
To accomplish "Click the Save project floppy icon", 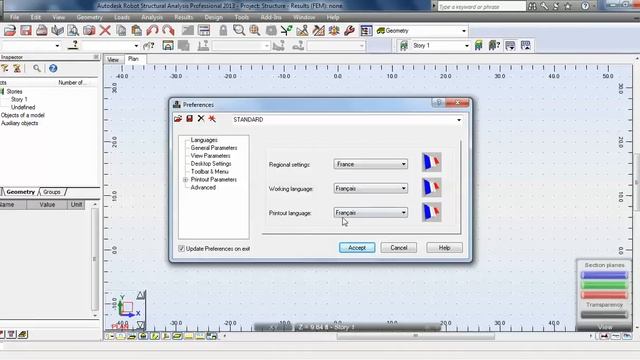I will (26, 30).
